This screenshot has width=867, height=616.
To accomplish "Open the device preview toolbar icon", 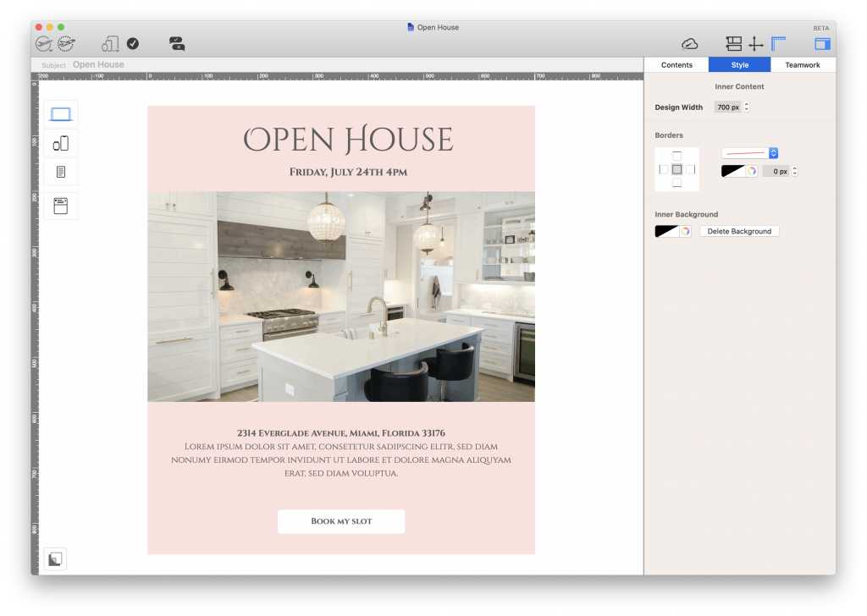I will pos(110,44).
